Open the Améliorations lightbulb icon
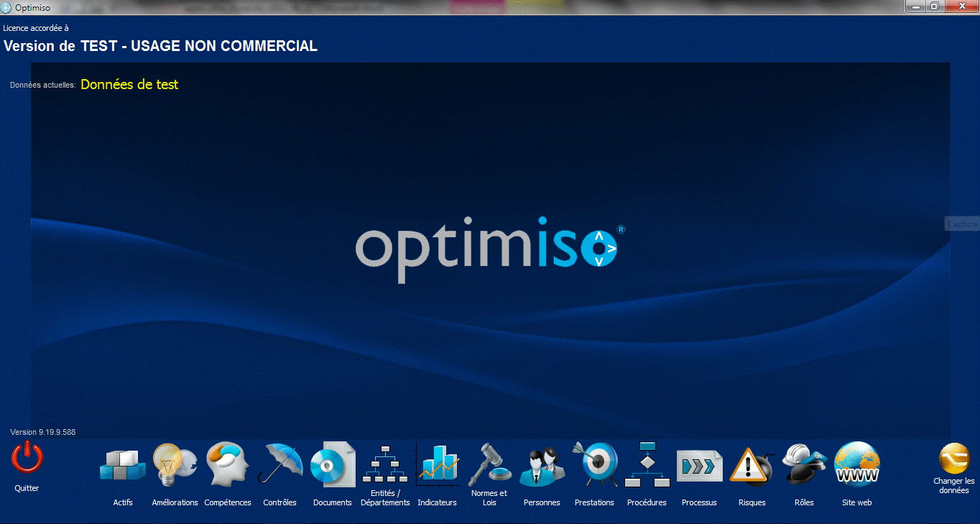Image resolution: width=980 pixels, height=524 pixels. pos(175,464)
